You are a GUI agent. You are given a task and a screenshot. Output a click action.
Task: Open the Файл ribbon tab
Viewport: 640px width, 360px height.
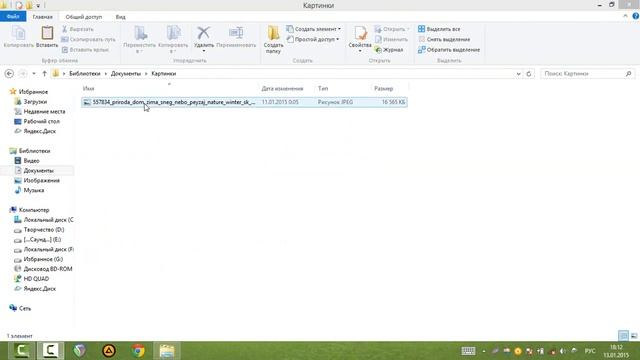tap(13, 17)
